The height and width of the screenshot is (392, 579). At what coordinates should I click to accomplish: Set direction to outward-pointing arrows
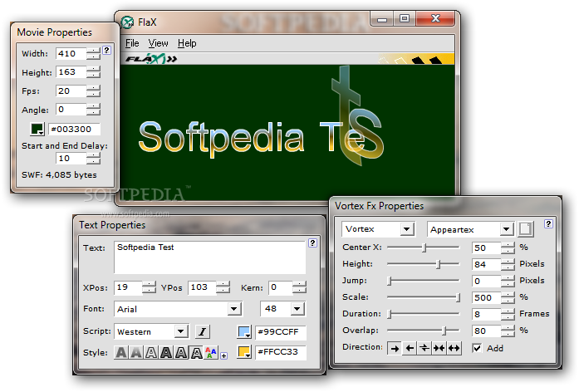[454, 348]
